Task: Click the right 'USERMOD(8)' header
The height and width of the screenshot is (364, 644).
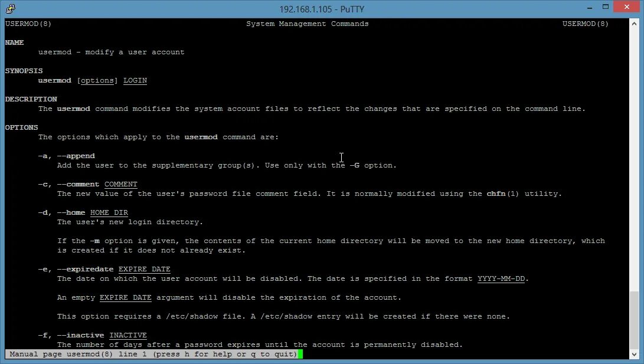Action: tap(586, 24)
